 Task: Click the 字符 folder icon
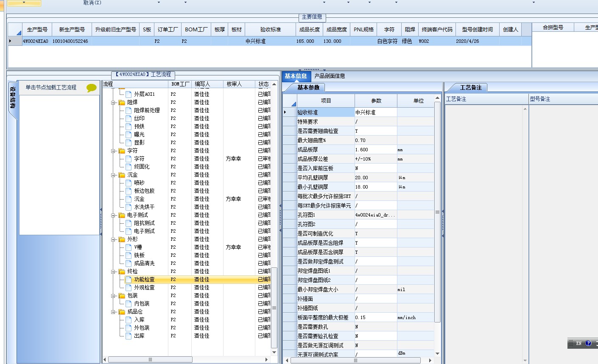[x=122, y=150]
